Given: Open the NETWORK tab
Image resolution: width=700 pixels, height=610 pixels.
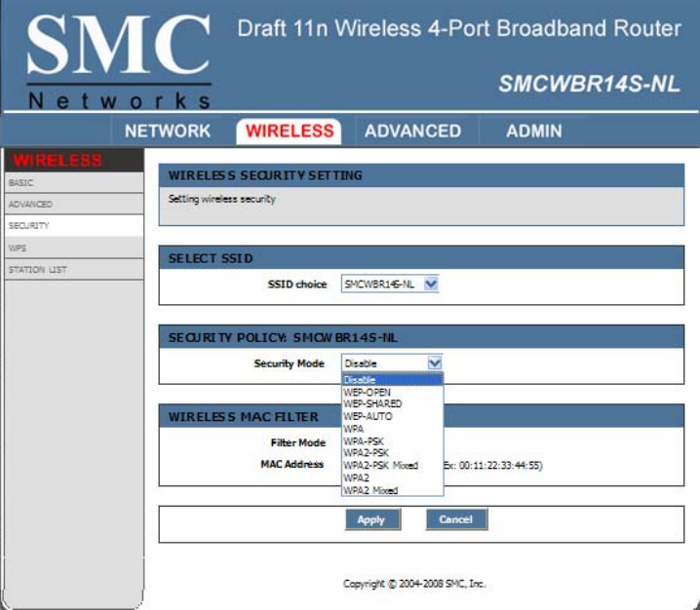Looking at the screenshot, I should (x=168, y=131).
